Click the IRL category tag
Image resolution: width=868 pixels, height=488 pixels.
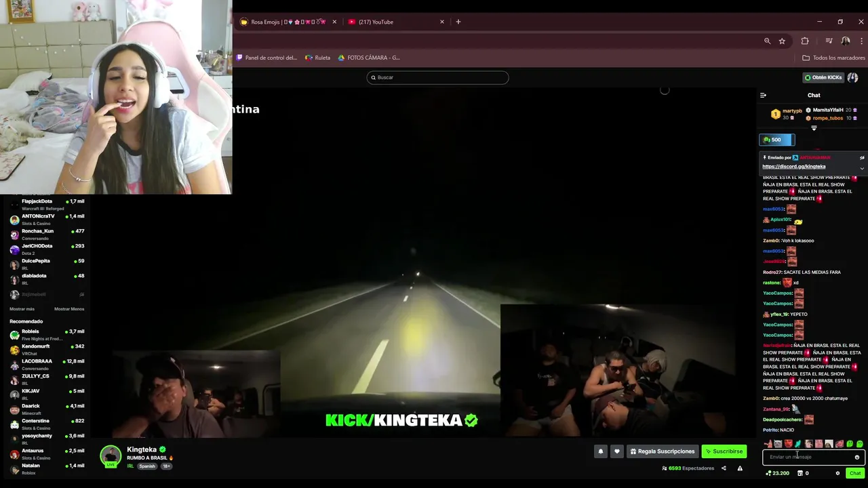click(x=130, y=466)
